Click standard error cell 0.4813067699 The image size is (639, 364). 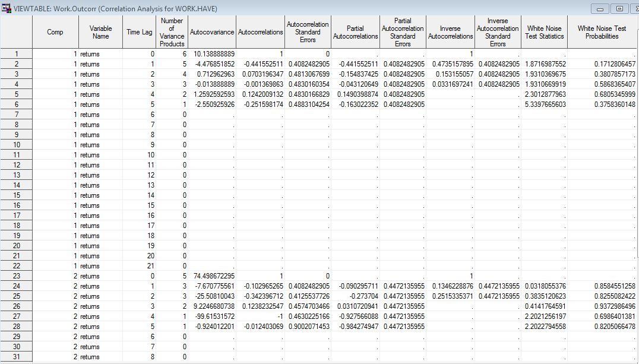coord(308,74)
